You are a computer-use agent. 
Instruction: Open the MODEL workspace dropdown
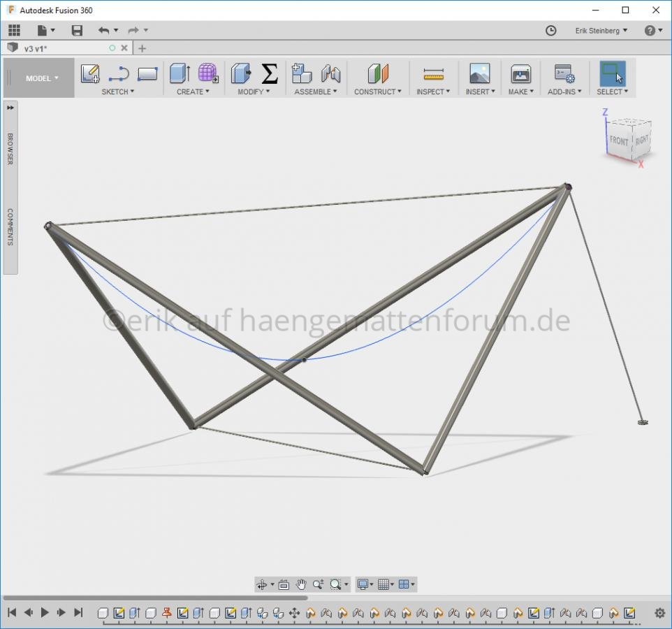[x=42, y=78]
